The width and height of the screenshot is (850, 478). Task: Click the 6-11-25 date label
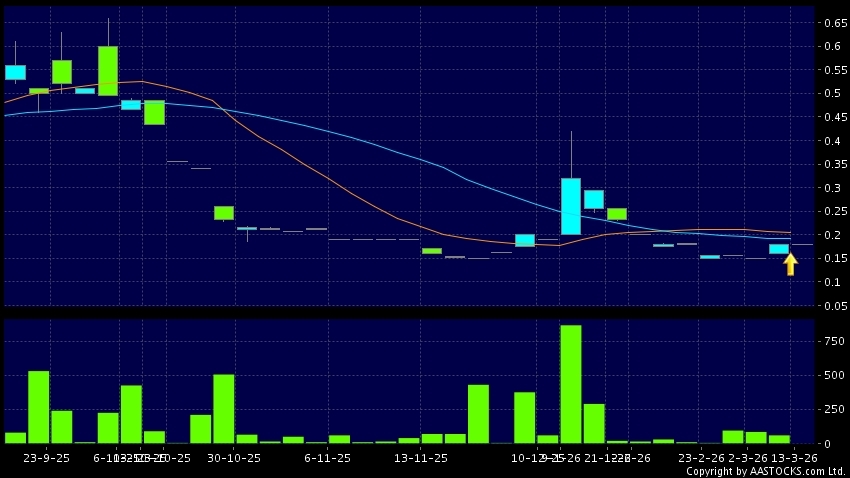327,457
